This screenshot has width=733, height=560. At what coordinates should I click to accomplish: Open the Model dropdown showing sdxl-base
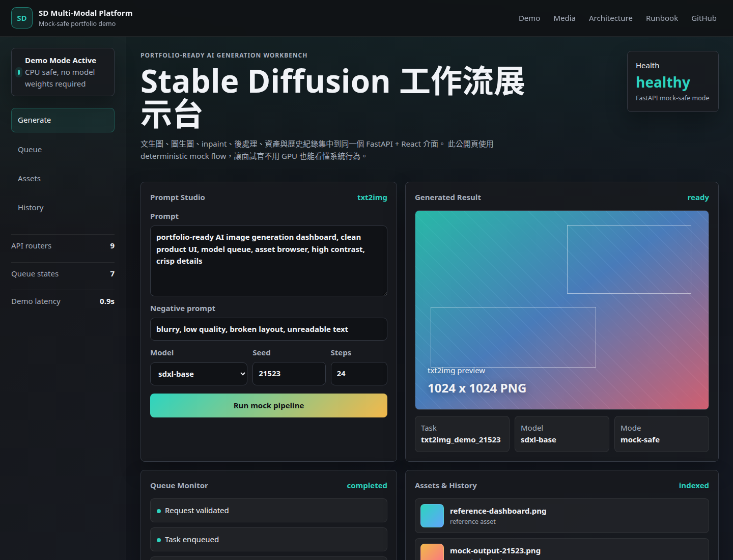point(199,374)
